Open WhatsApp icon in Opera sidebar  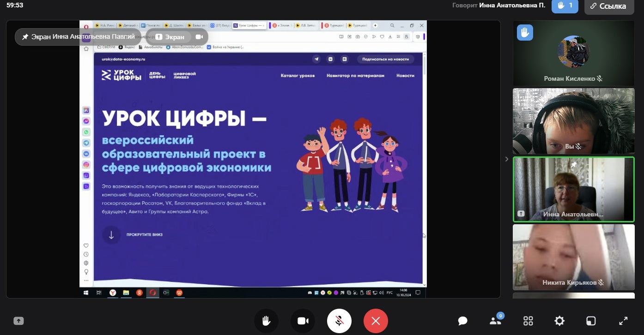point(86,132)
